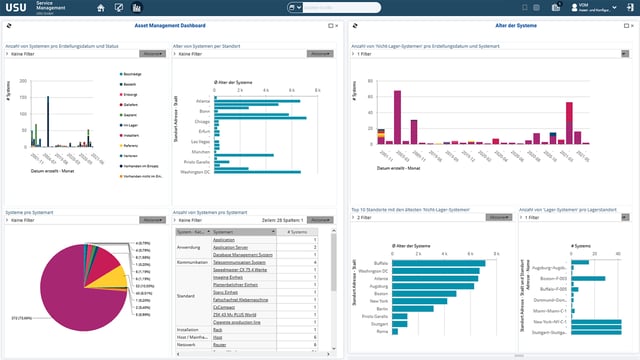The image size is (640, 360).
Task: Expand Keine Filter for Systeme pro Systemart pie
Action: point(7,220)
